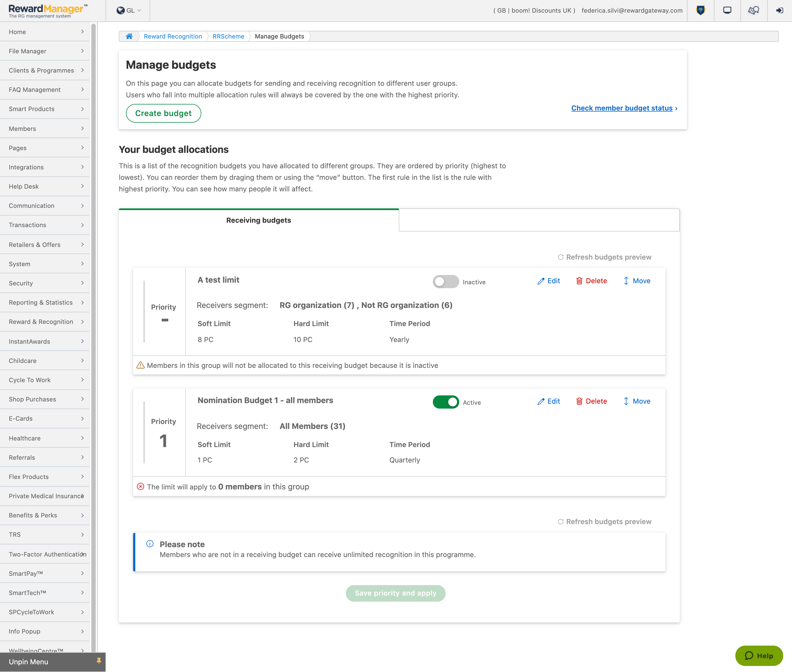Open Reporting & Statistics menu
Viewport: 792px width, 672px height.
tap(45, 302)
